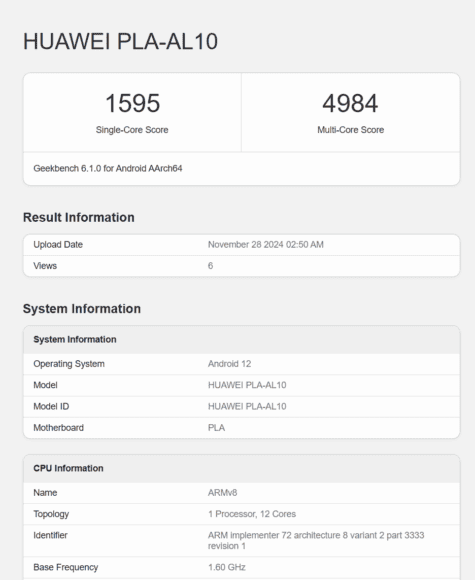Click the Multi-Core Score label
The height and width of the screenshot is (580, 475).
350,130
